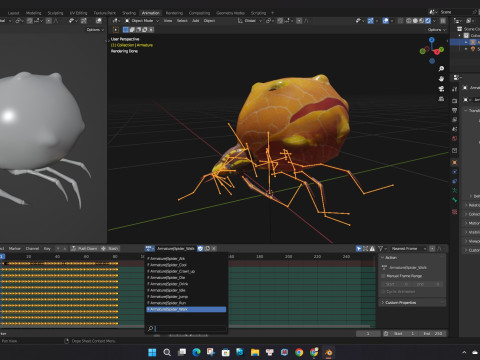Screen dimensions: 480x360
Task: Open viewport shading options dropdown arrow
Action: coord(434,21)
